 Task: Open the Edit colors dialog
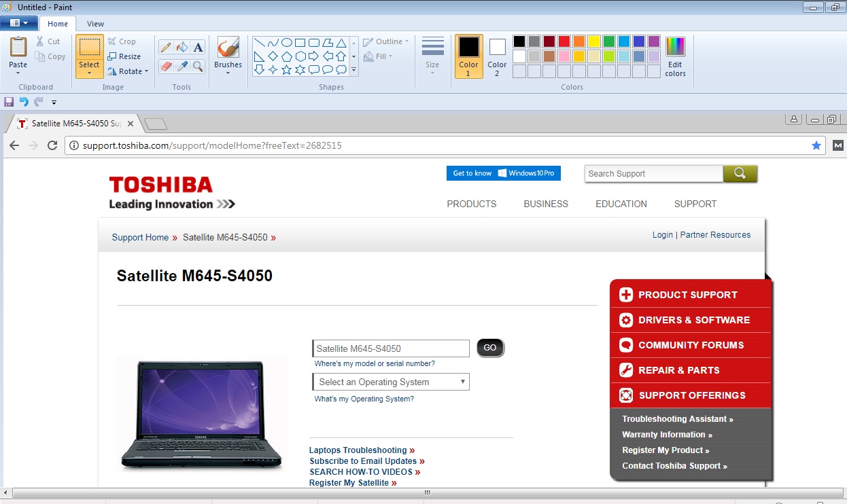point(675,57)
